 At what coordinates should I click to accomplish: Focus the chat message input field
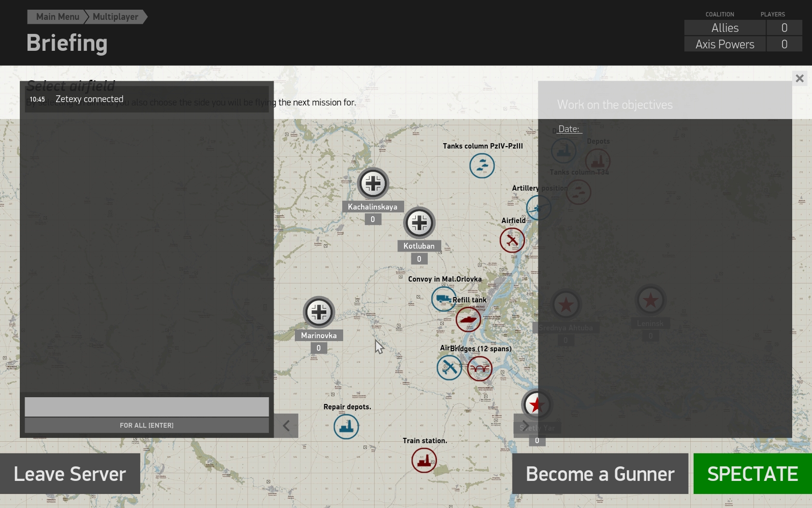[x=147, y=407]
